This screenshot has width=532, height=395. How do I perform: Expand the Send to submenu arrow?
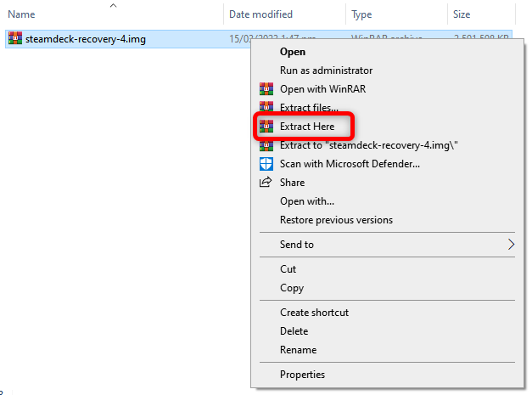pos(511,245)
